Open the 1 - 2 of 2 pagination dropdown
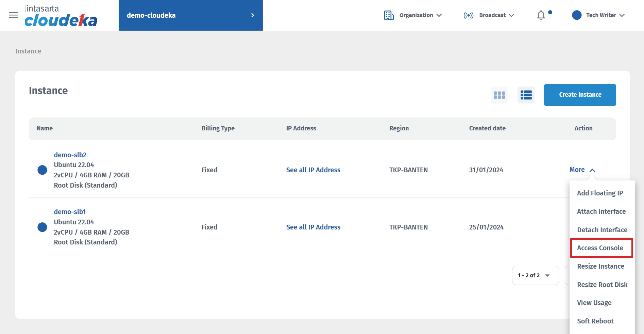 [x=535, y=275]
